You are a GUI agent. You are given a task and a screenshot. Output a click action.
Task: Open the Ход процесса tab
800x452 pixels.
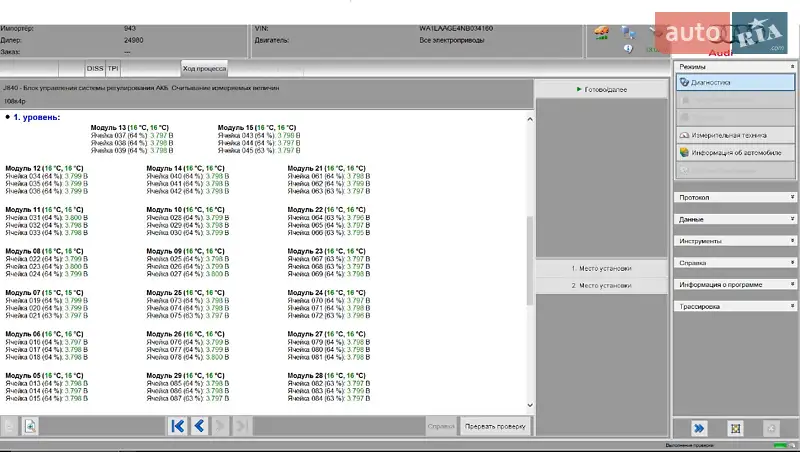click(203, 69)
